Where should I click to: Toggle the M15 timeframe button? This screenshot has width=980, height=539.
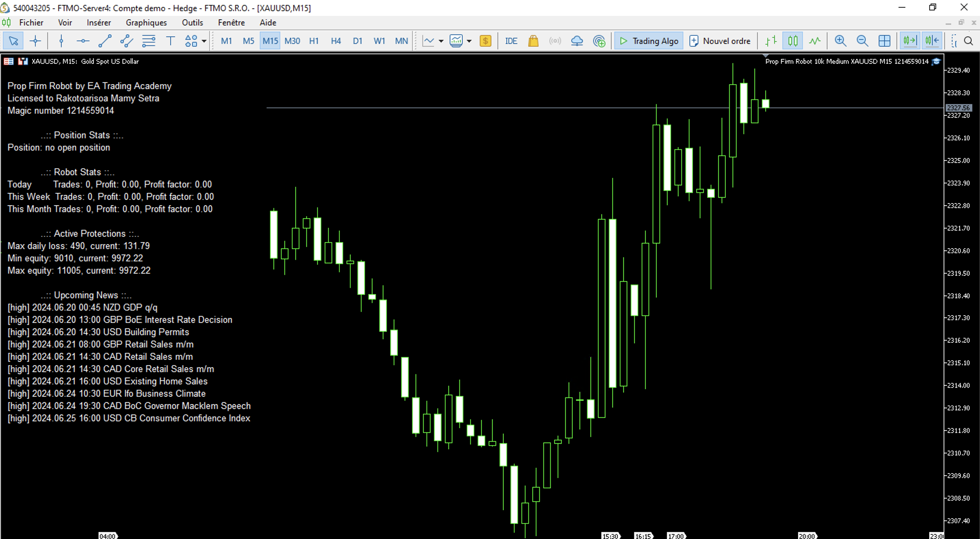pyautogui.click(x=270, y=41)
